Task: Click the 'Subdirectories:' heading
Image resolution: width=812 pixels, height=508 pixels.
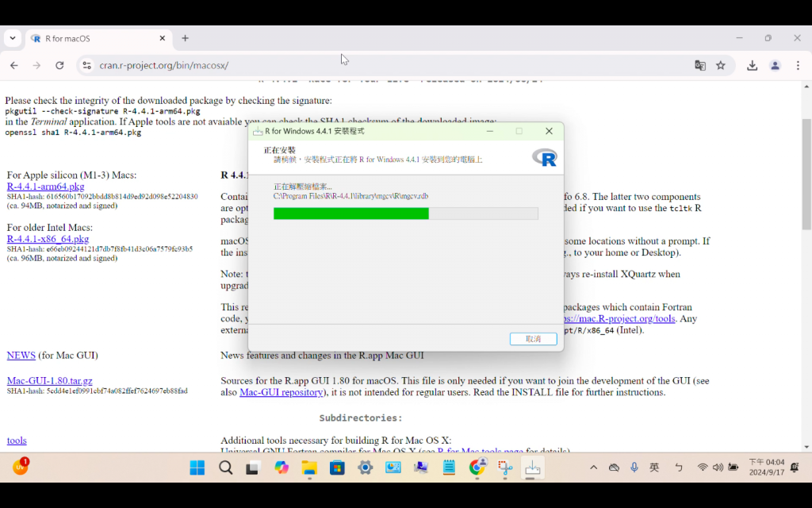Action: pyautogui.click(x=361, y=418)
